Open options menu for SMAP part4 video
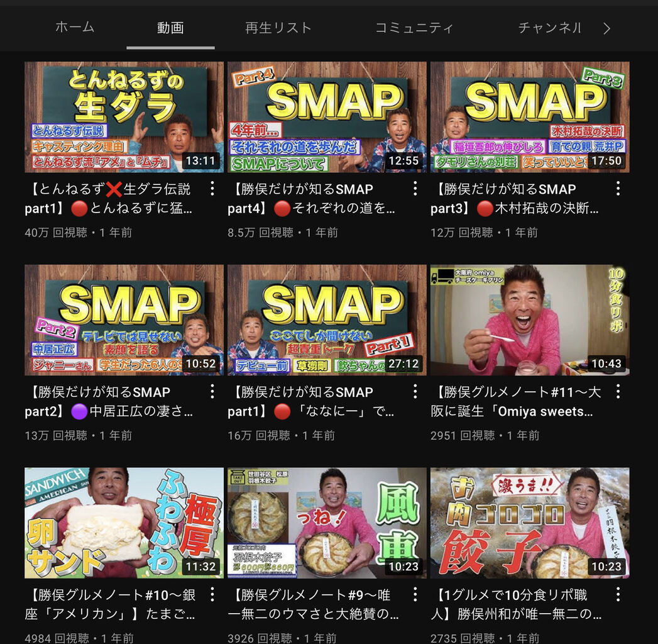The image size is (658, 644). (x=415, y=189)
